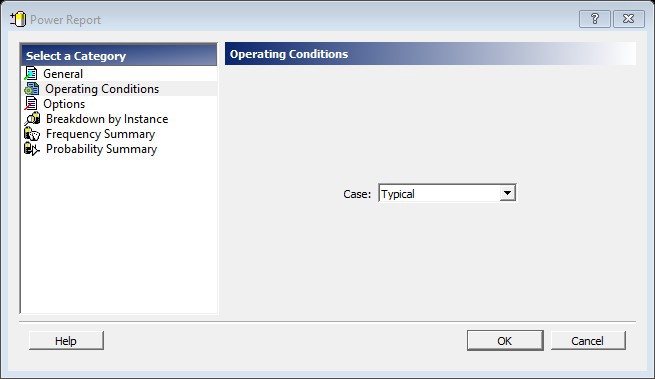Image resolution: width=655 pixels, height=379 pixels.
Task: Select the Options category label
Action: [x=64, y=104]
